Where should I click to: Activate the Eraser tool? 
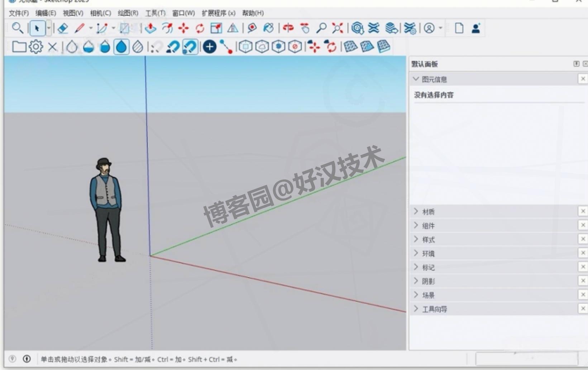point(63,28)
